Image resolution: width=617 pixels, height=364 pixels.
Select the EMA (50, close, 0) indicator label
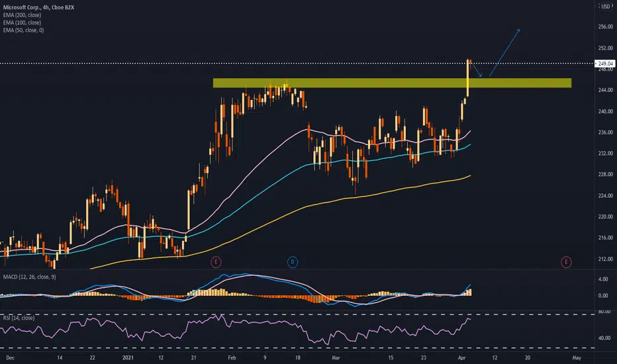(x=23, y=30)
